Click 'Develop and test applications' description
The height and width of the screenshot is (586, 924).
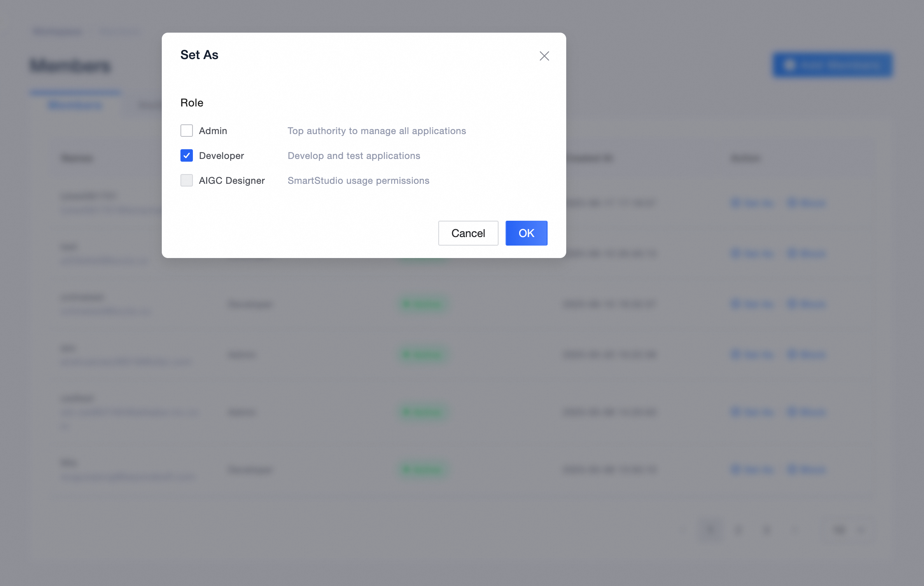click(354, 156)
